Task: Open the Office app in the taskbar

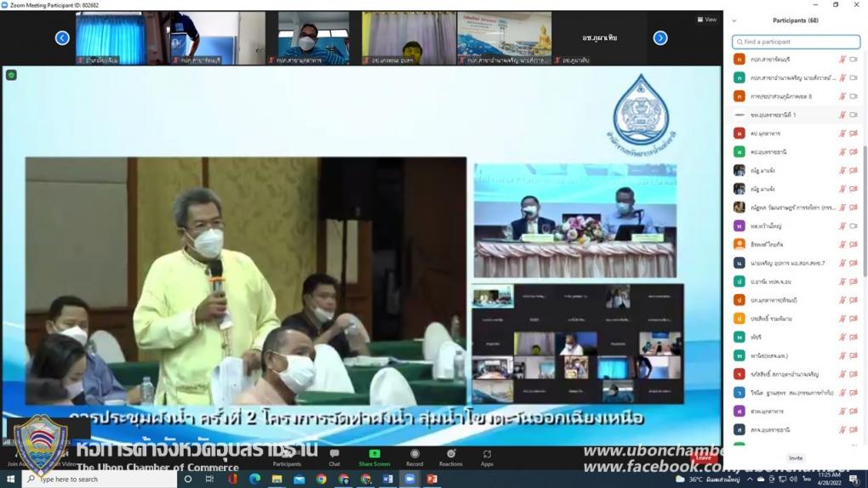Action: tap(232, 479)
